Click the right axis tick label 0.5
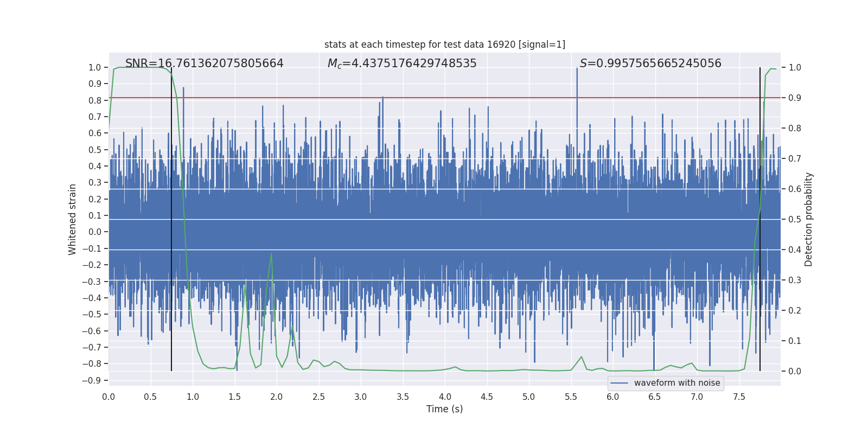 pyautogui.click(x=795, y=219)
